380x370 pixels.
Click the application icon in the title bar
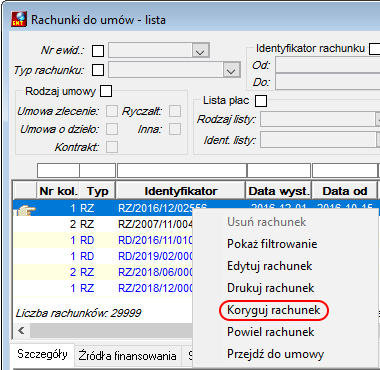[x=19, y=19]
